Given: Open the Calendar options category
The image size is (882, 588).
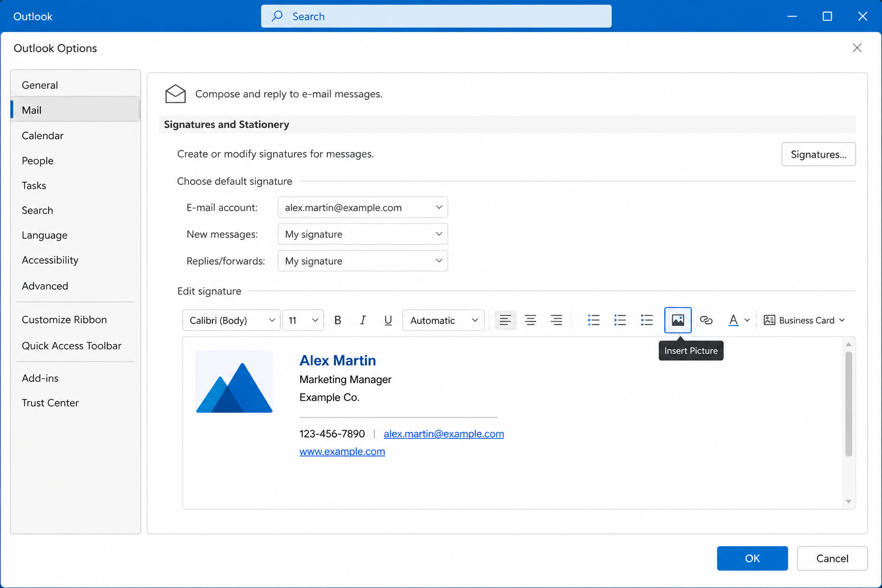Looking at the screenshot, I should tap(75, 136).
